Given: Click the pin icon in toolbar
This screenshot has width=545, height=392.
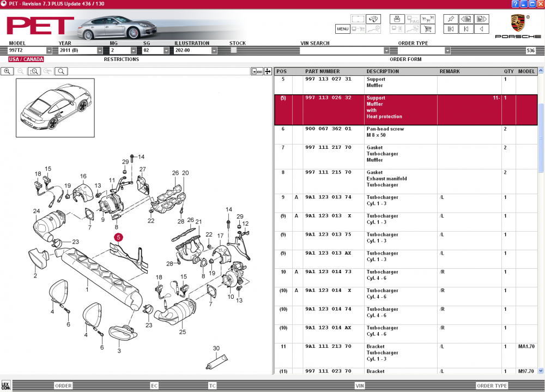Looking at the screenshot, I should click(451, 19).
